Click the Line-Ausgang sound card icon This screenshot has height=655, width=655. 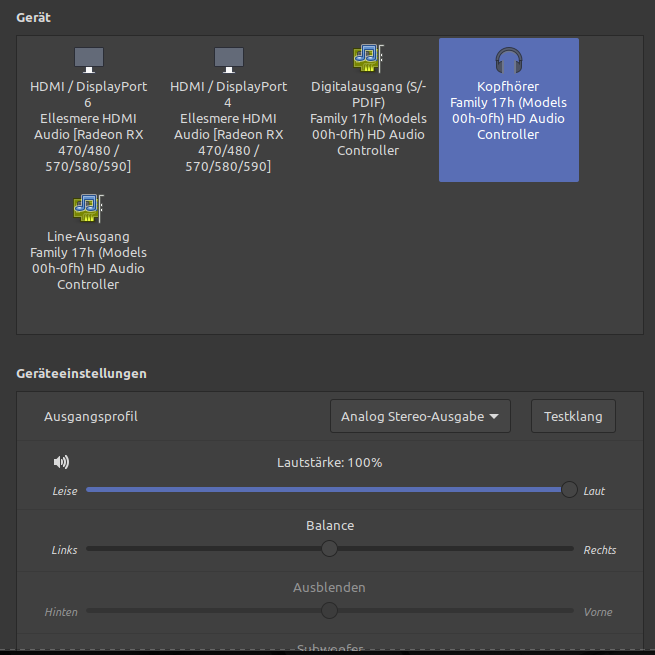(x=88, y=208)
